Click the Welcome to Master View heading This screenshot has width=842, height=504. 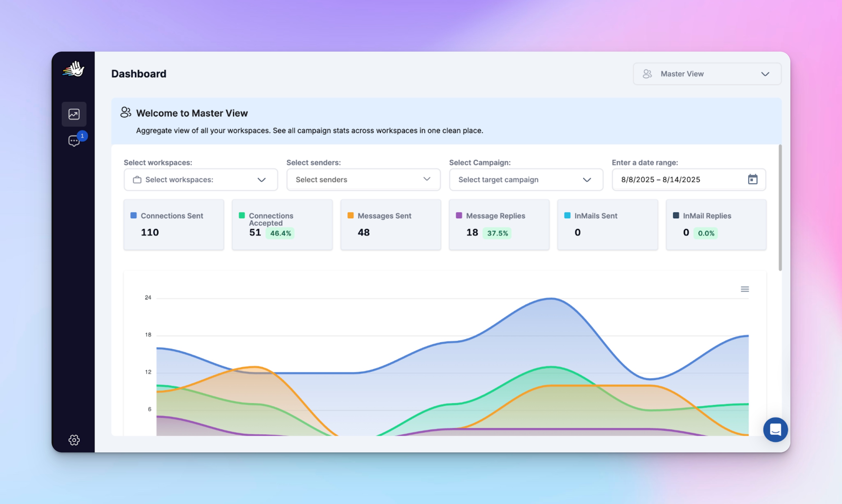point(192,113)
